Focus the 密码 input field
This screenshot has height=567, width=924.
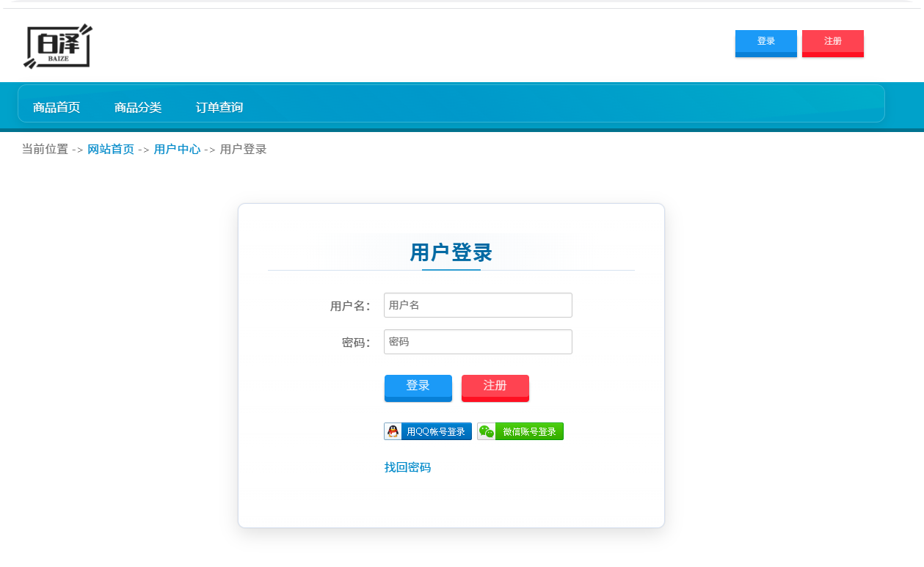tap(478, 342)
